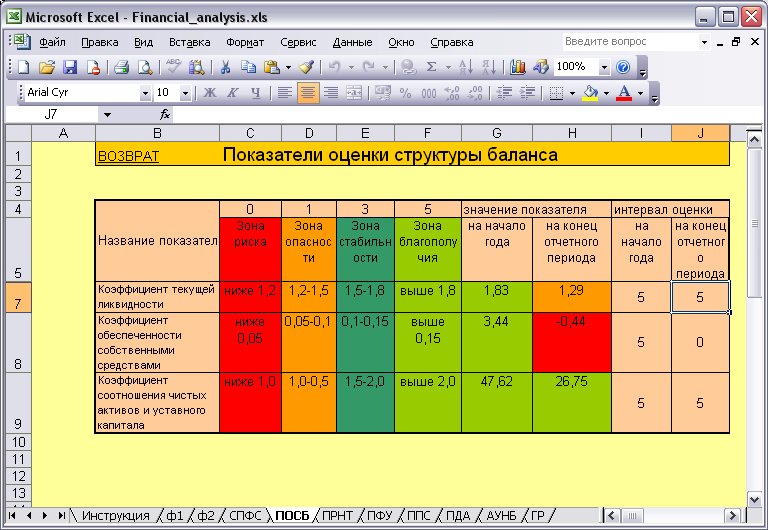Expand the Arial Cyr font dropdown
The width and height of the screenshot is (768, 530).
(145, 93)
